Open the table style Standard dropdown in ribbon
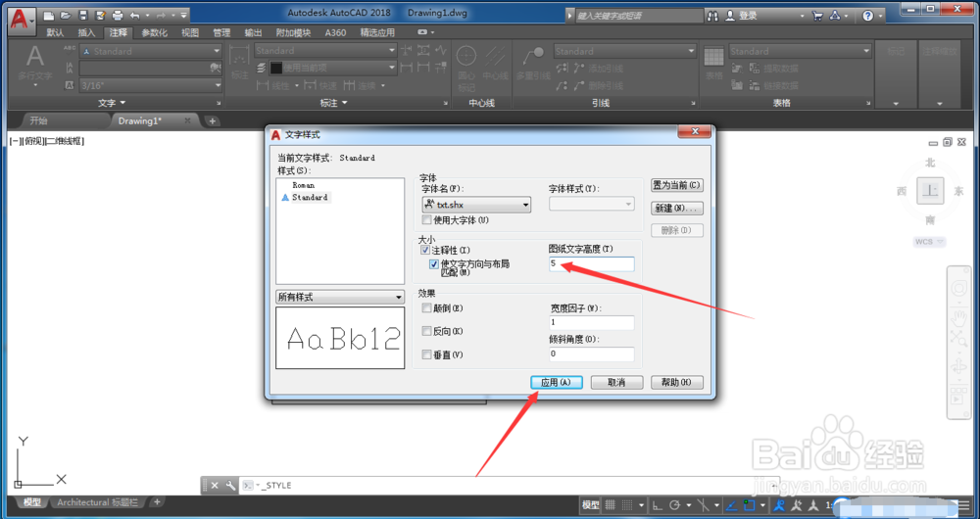Viewport: 980px width, 519px height. pyautogui.click(x=800, y=51)
